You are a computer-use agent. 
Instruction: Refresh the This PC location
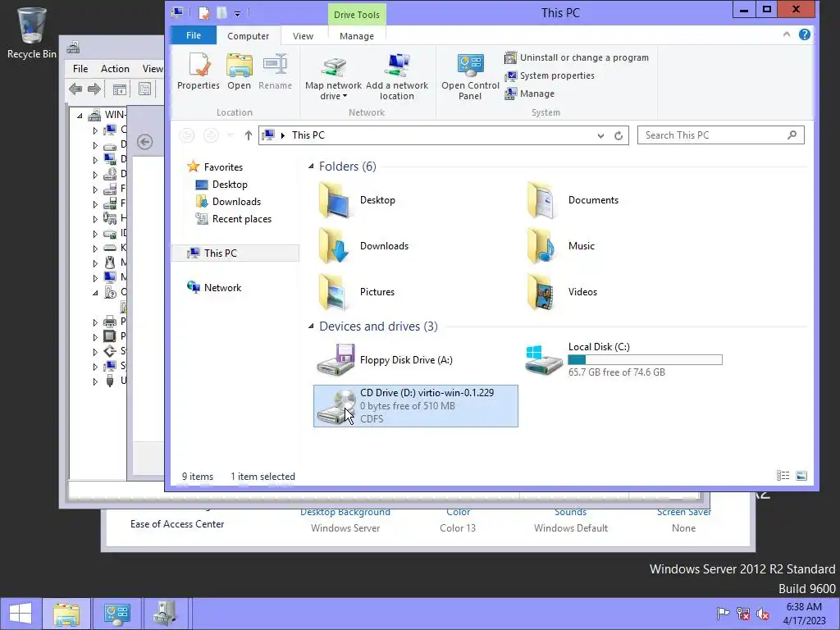pyautogui.click(x=619, y=135)
